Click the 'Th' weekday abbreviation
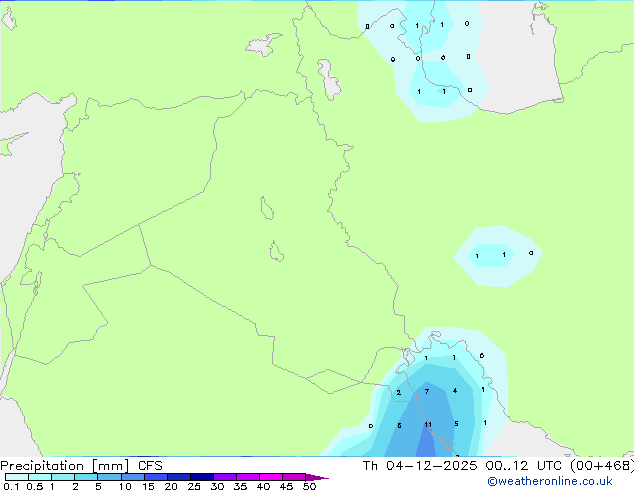The image size is (634, 490). (x=370, y=466)
